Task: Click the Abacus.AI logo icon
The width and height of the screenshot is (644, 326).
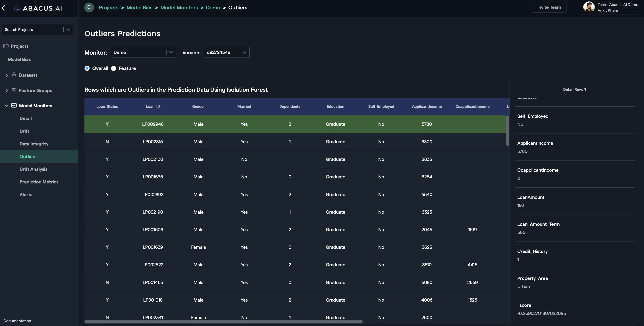Action: pyautogui.click(x=17, y=8)
